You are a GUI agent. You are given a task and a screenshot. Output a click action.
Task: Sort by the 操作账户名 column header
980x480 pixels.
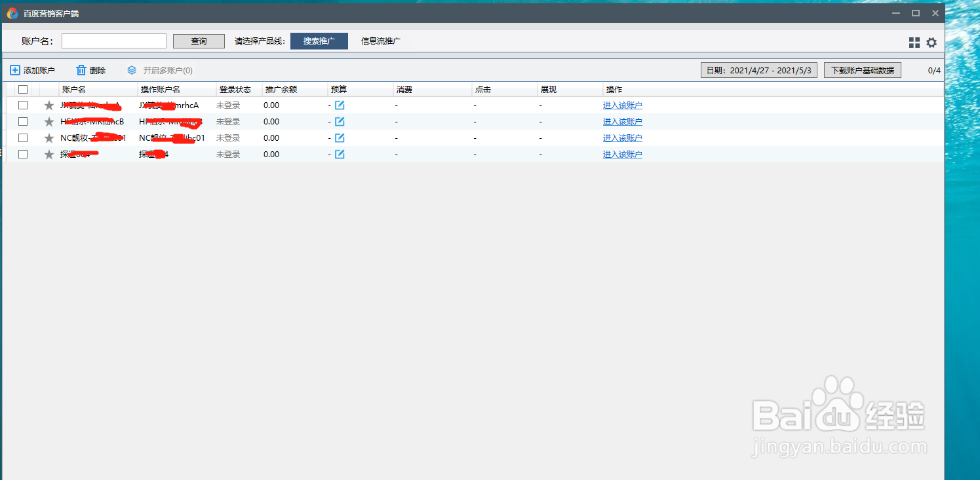[177, 89]
